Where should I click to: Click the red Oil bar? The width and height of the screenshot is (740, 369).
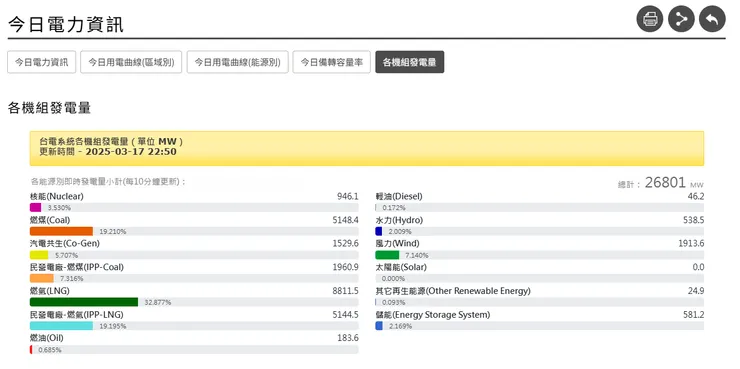tap(31, 349)
